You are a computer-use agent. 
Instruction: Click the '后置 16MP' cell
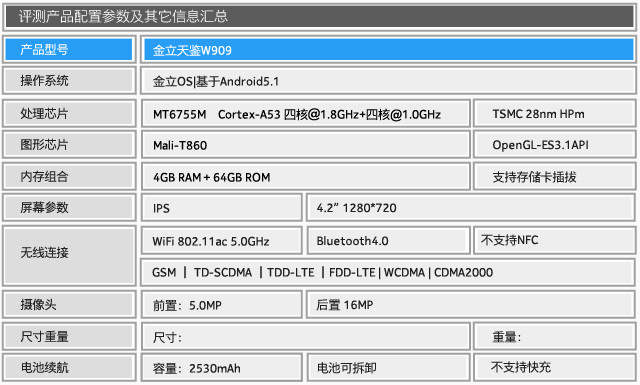pyautogui.click(x=471, y=304)
